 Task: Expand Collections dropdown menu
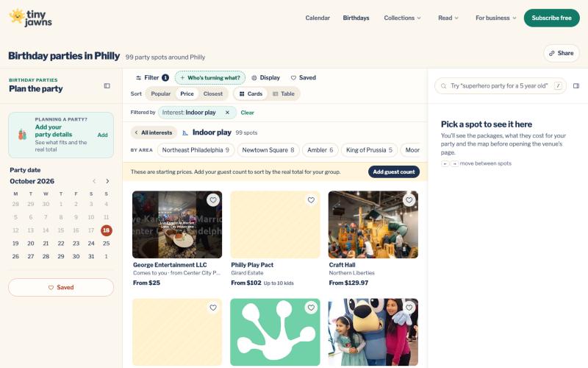(402, 18)
